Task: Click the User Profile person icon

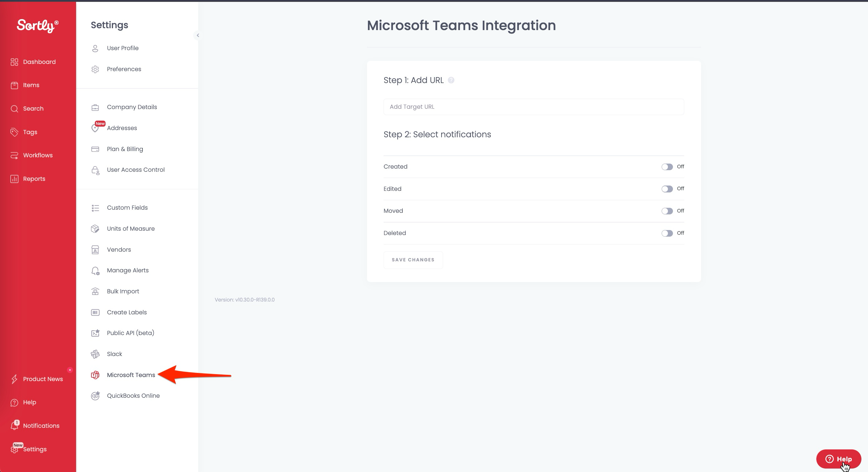Action: pos(95,48)
